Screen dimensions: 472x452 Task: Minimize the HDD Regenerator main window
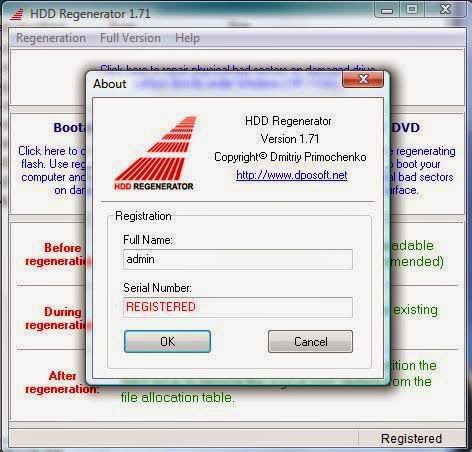click(x=387, y=10)
